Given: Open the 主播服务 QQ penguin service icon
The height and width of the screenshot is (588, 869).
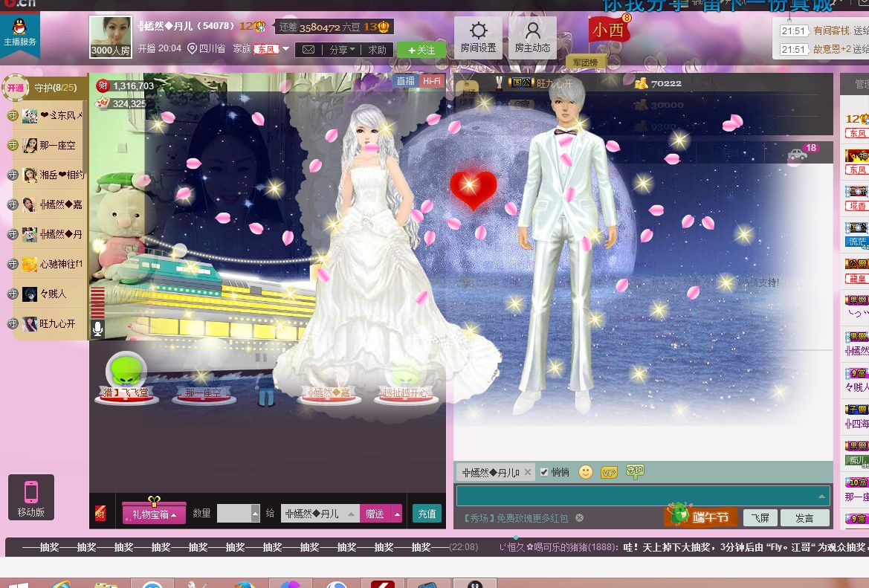Looking at the screenshot, I should [x=20, y=33].
